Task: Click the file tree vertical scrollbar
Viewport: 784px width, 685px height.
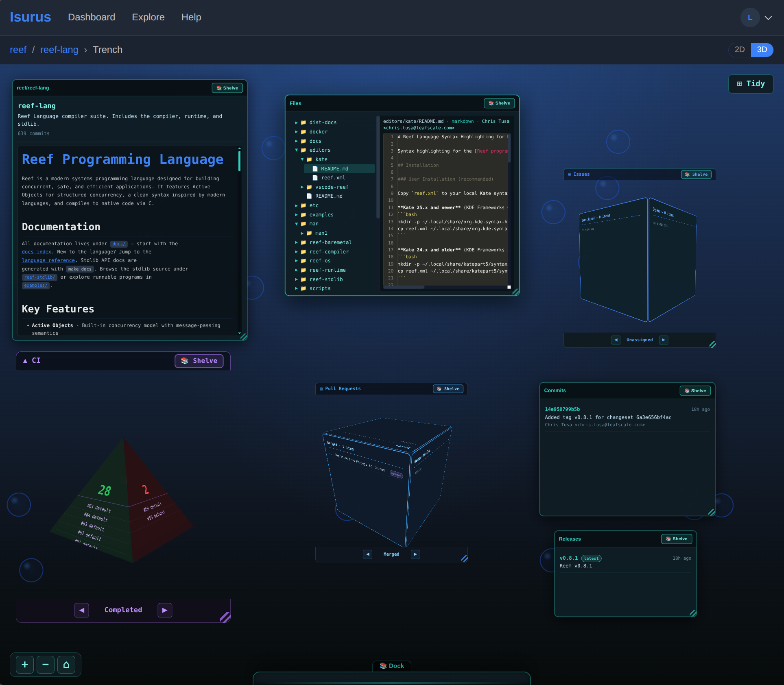Action: [378, 168]
